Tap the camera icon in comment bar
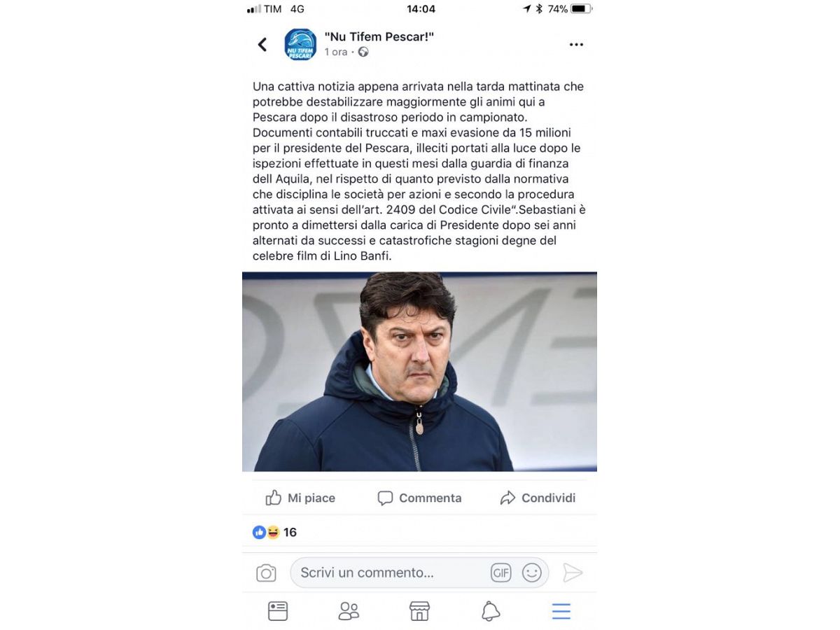Screen dimensions: 840x630 (x=266, y=573)
